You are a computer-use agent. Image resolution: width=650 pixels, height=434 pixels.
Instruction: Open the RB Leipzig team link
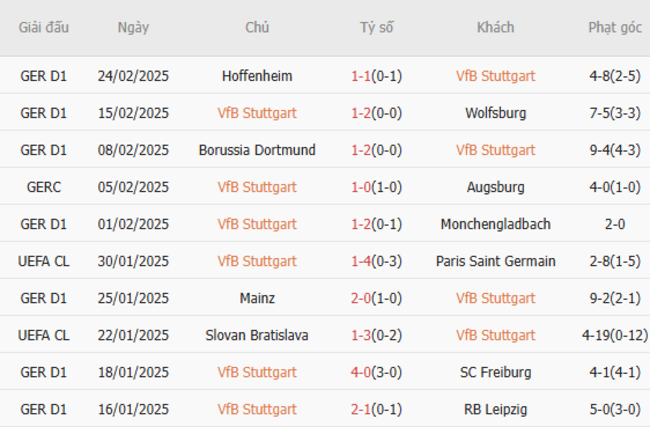point(495,409)
